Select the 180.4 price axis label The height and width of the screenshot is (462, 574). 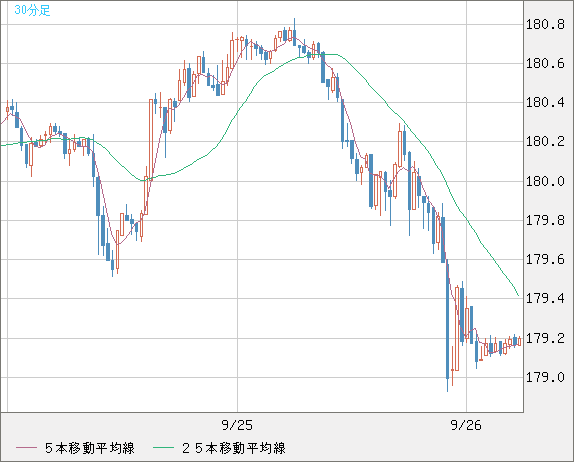click(x=545, y=103)
